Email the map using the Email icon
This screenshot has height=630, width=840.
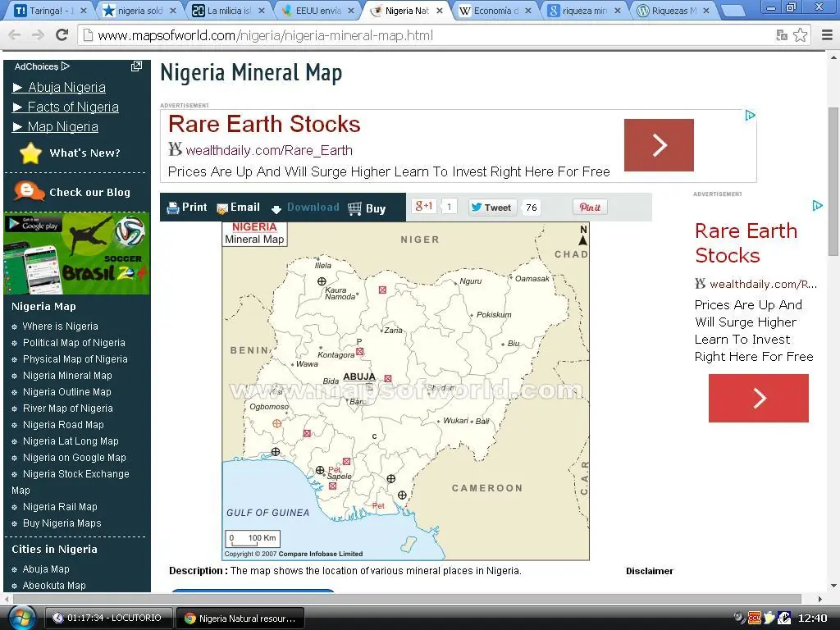[221, 208]
